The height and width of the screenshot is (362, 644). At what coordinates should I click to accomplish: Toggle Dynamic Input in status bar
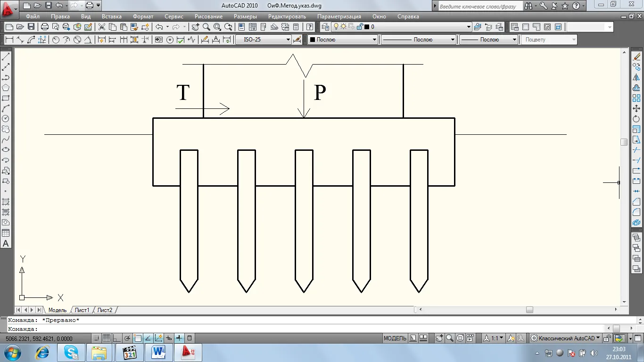click(x=169, y=338)
